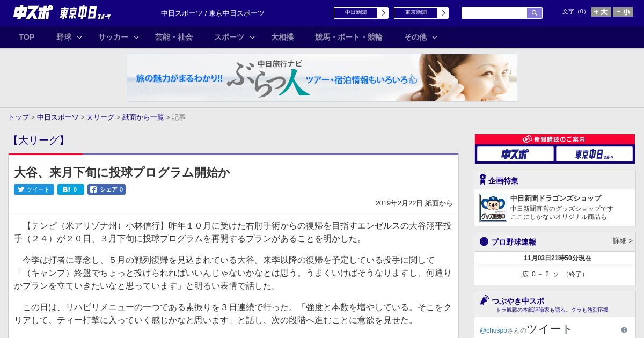Viewport: 644px width, 338px height.
Task: Click the Tokyo Chunichi Sports header logo
Action: pyautogui.click(x=85, y=13)
